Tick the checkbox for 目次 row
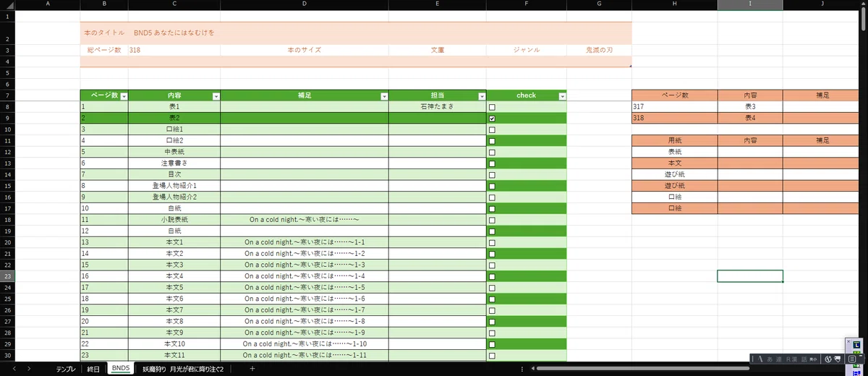Image resolution: width=868 pixels, height=376 pixels. click(493, 175)
